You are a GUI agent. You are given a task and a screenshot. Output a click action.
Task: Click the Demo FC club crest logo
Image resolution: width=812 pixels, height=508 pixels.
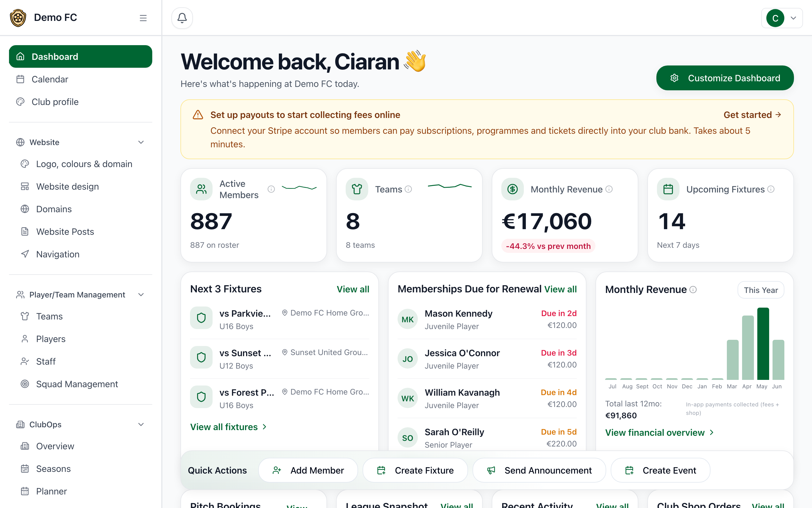click(x=18, y=18)
